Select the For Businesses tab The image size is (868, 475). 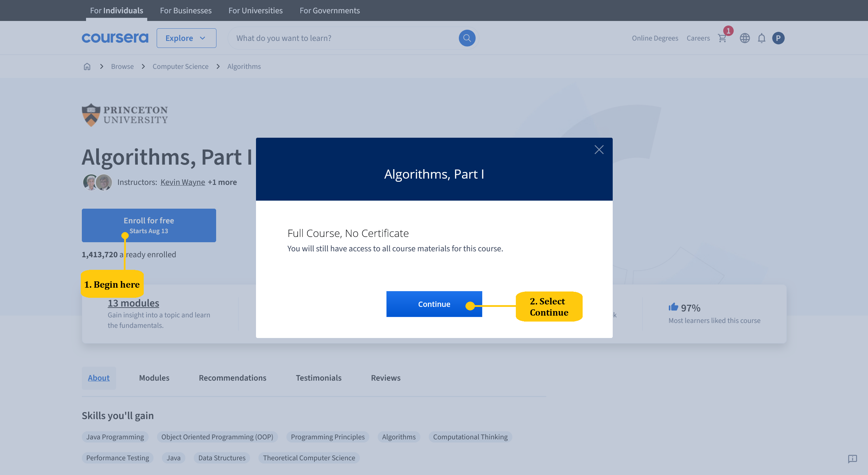pyautogui.click(x=186, y=10)
